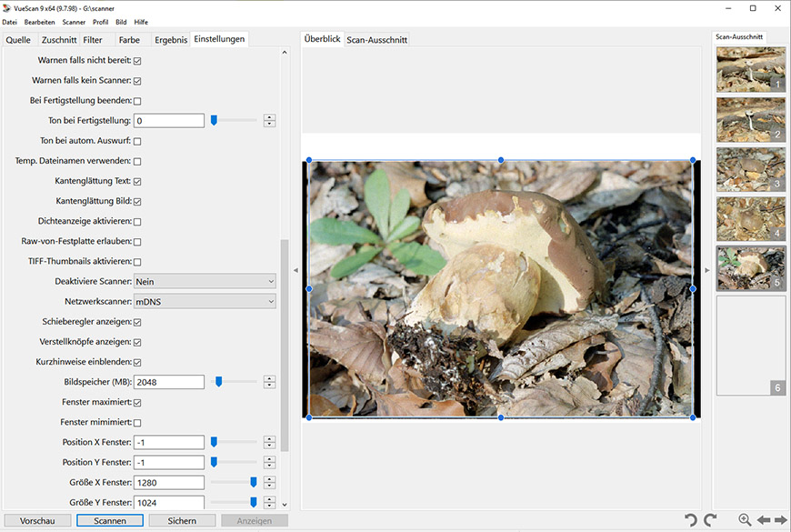This screenshot has width=791, height=532.
Task: Open the Profil menu
Action: click(100, 22)
